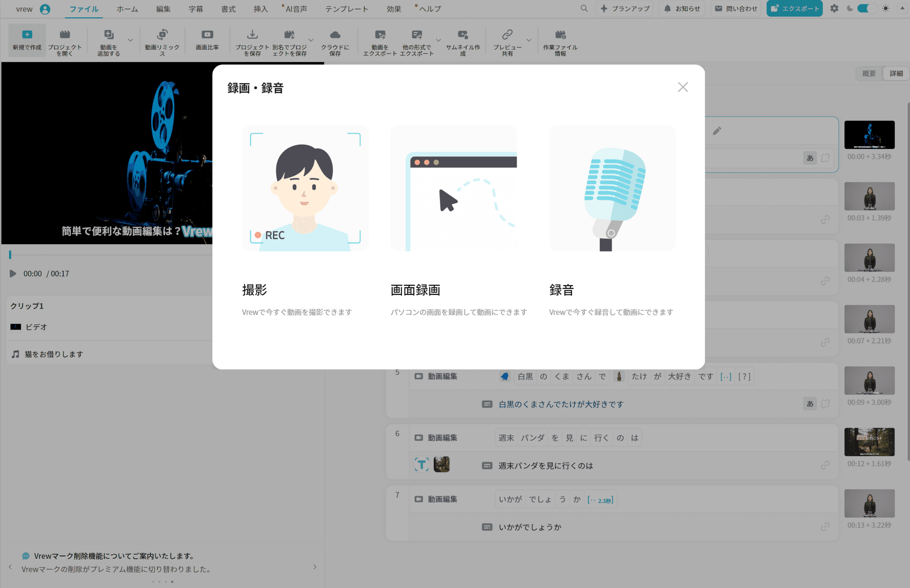Open the テンプレート menu tab
Image resolution: width=910 pixels, height=588 pixels.
[346, 9]
